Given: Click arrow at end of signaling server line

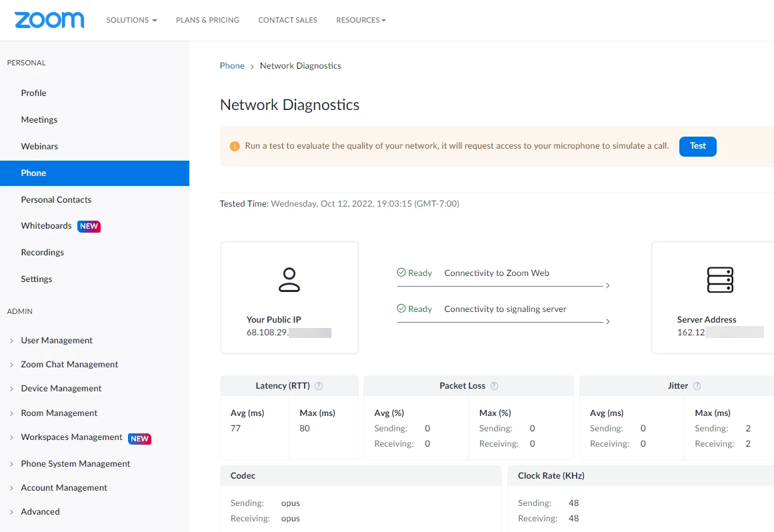Looking at the screenshot, I should click(607, 321).
